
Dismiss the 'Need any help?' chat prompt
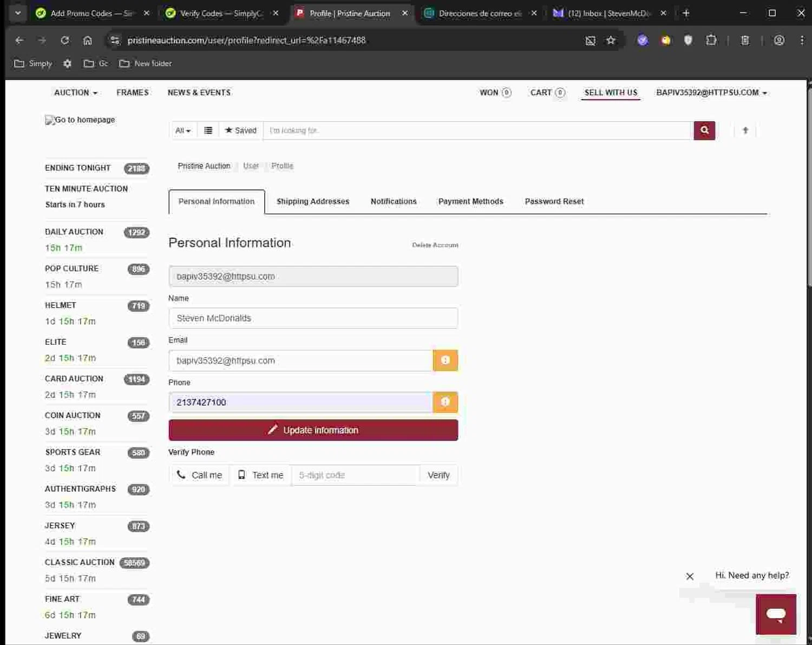690,576
